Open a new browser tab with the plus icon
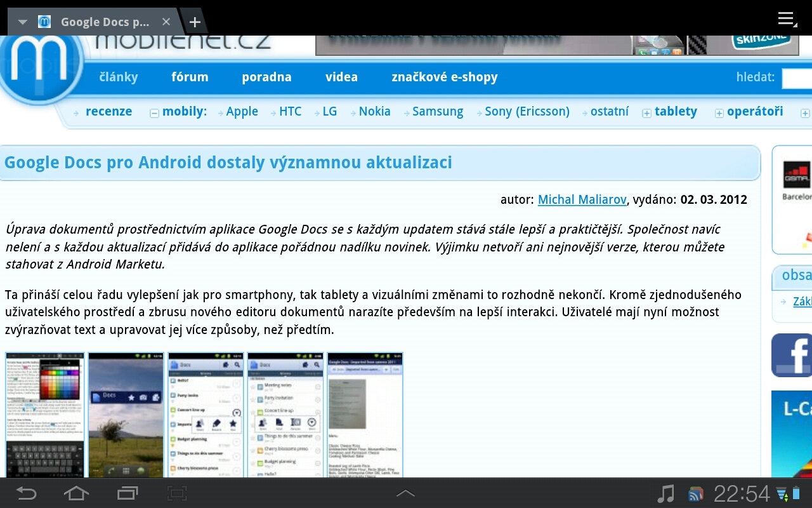 point(194,21)
